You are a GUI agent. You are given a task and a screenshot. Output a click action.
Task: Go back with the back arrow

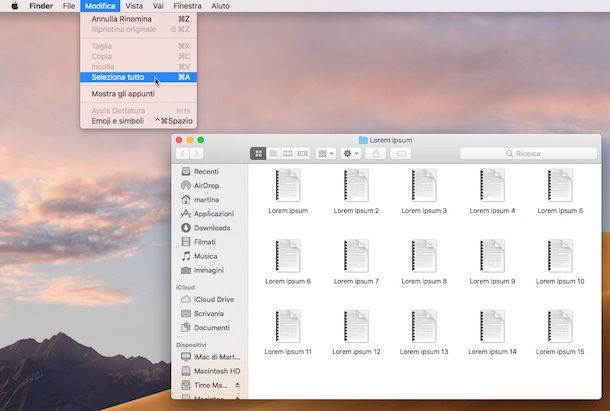tap(182, 154)
